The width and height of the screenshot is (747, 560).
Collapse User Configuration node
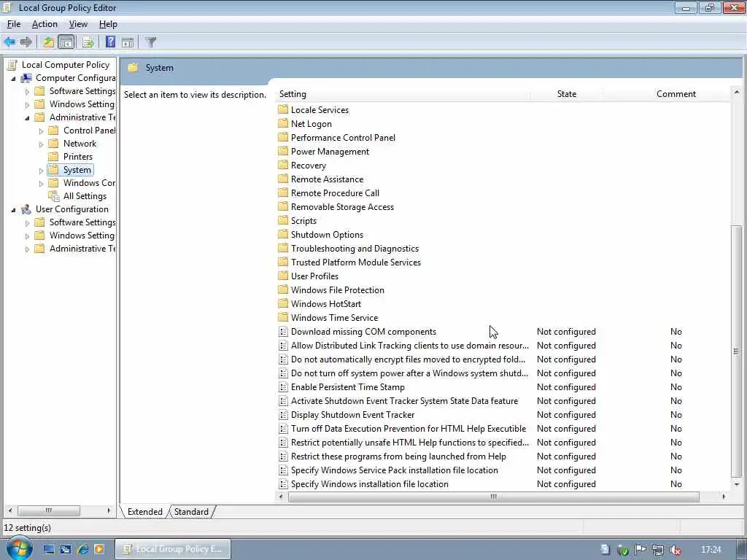pos(13,209)
